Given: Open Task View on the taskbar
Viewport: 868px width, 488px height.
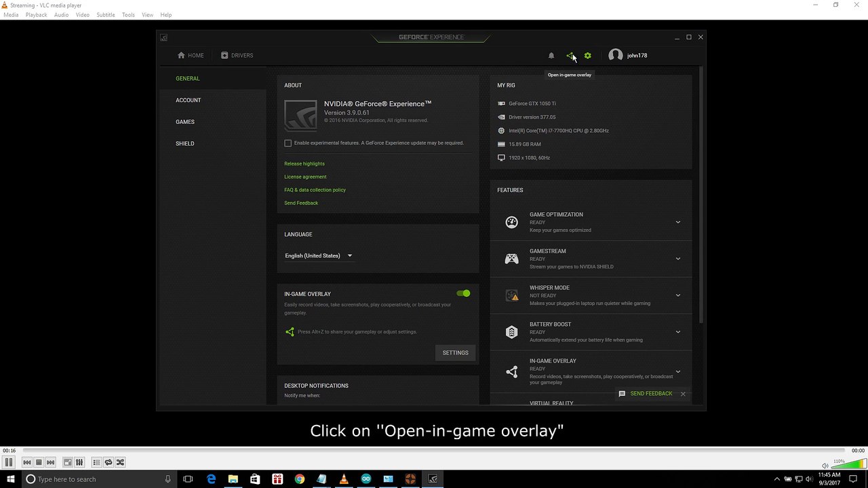Looking at the screenshot, I should coord(188,479).
